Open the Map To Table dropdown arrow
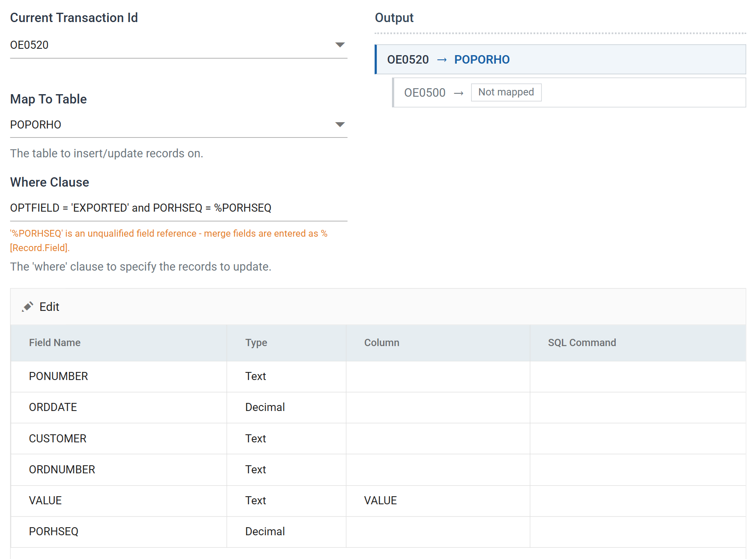 (x=340, y=125)
